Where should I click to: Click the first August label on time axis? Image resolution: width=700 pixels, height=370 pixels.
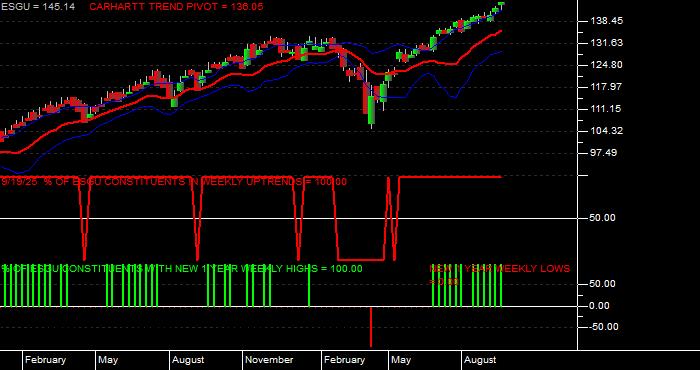pyautogui.click(x=188, y=360)
